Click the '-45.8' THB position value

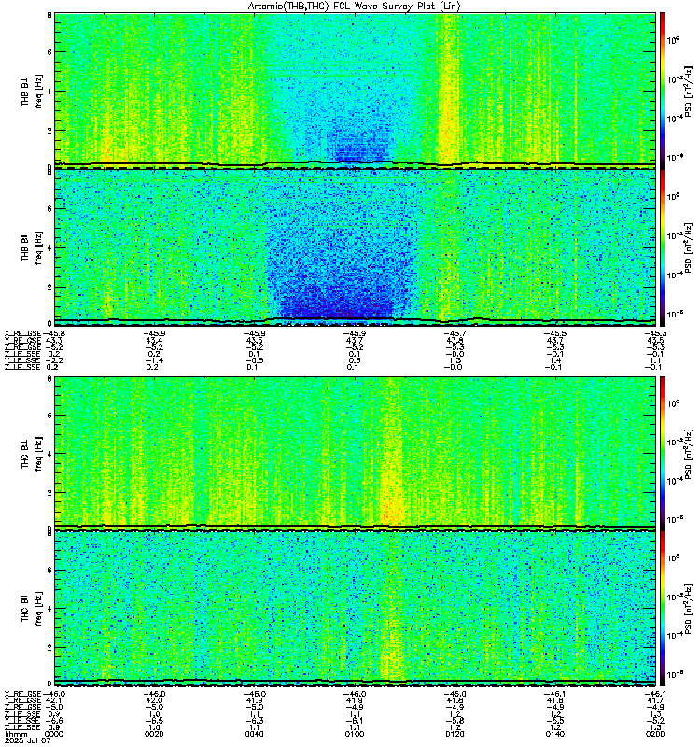(x=53, y=333)
